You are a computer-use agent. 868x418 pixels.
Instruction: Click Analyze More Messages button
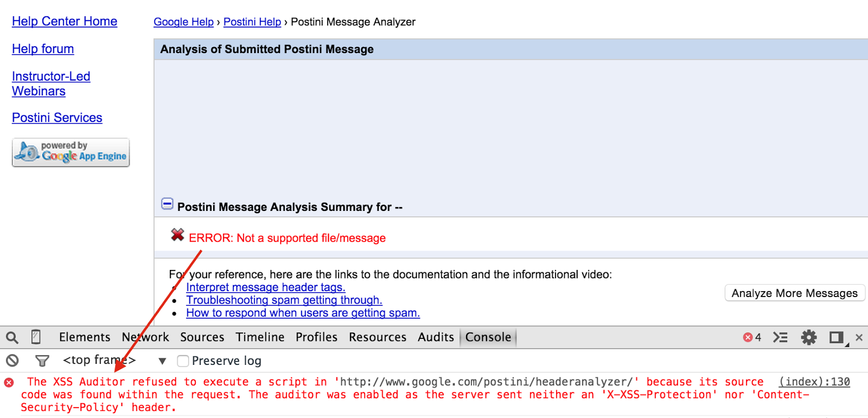point(794,293)
